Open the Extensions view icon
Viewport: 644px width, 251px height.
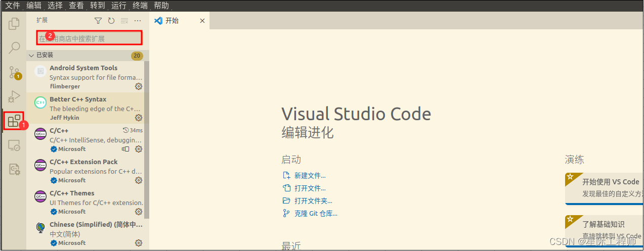point(14,121)
